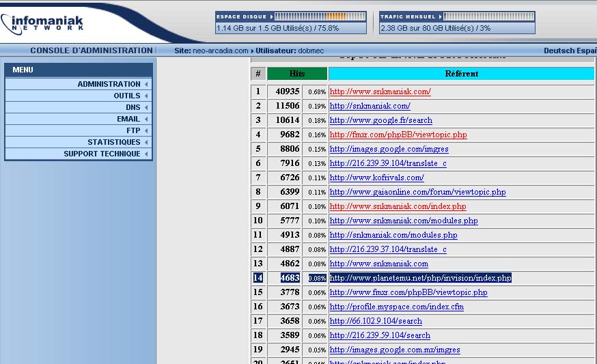Select the hits value 40935
The width and height of the screenshot is (597, 364).
pyautogui.click(x=288, y=92)
